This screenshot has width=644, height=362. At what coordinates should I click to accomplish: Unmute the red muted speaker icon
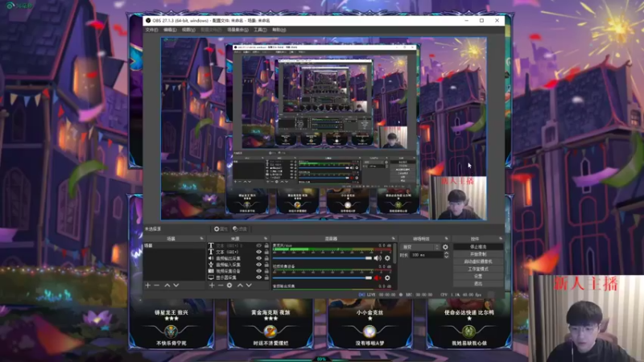click(x=378, y=278)
